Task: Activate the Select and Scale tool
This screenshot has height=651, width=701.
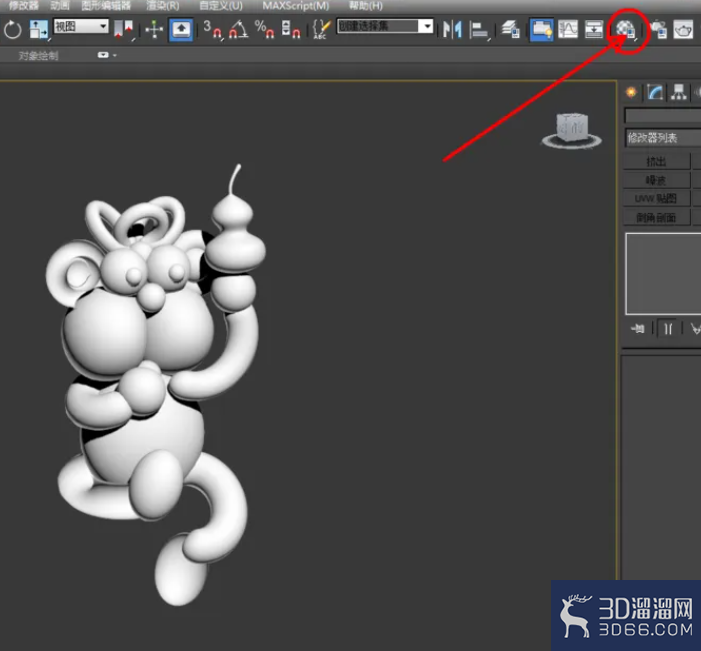Action: point(38,30)
